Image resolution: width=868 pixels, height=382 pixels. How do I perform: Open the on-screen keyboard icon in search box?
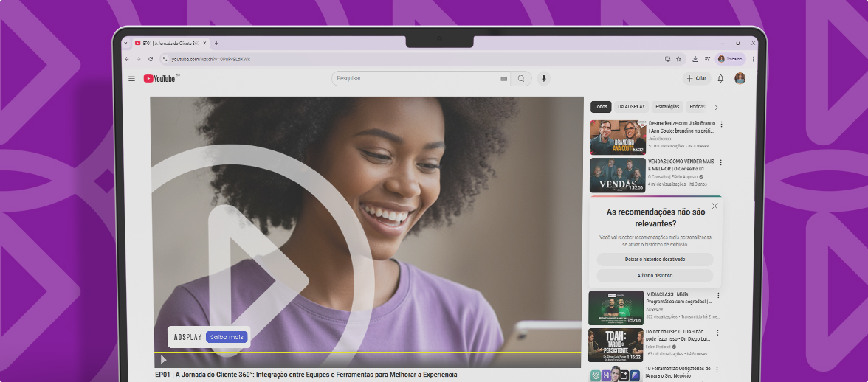504,79
